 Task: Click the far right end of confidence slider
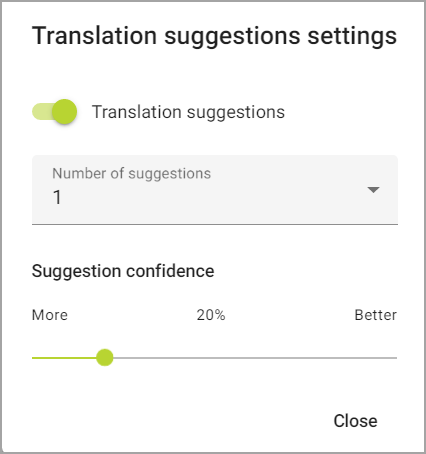click(x=396, y=358)
